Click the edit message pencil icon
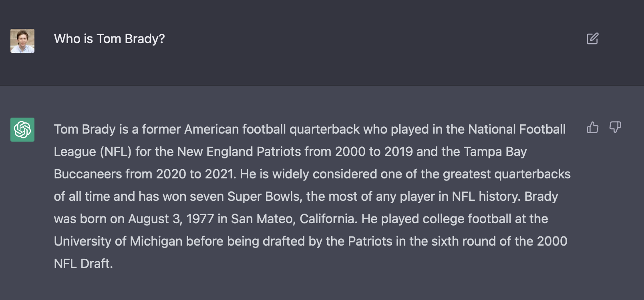This screenshot has height=300, width=644. tap(592, 39)
